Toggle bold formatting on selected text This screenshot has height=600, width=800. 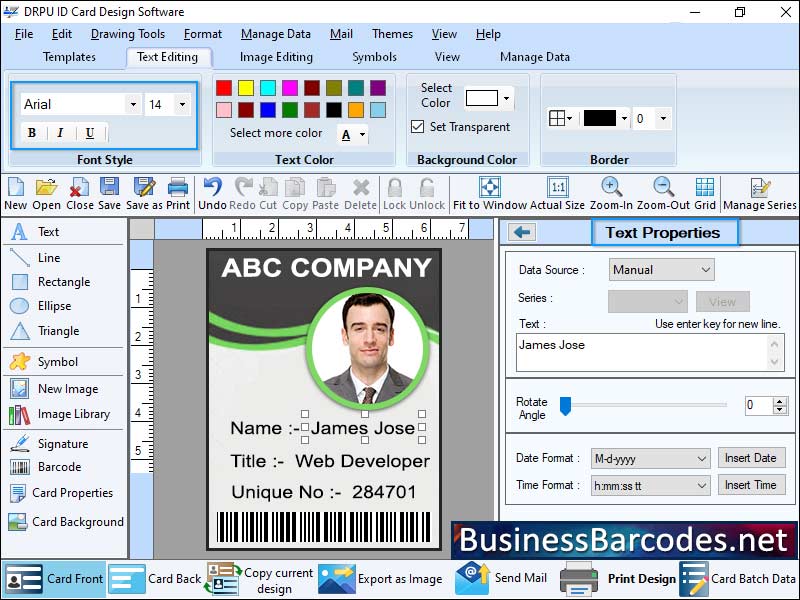click(30, 132)
